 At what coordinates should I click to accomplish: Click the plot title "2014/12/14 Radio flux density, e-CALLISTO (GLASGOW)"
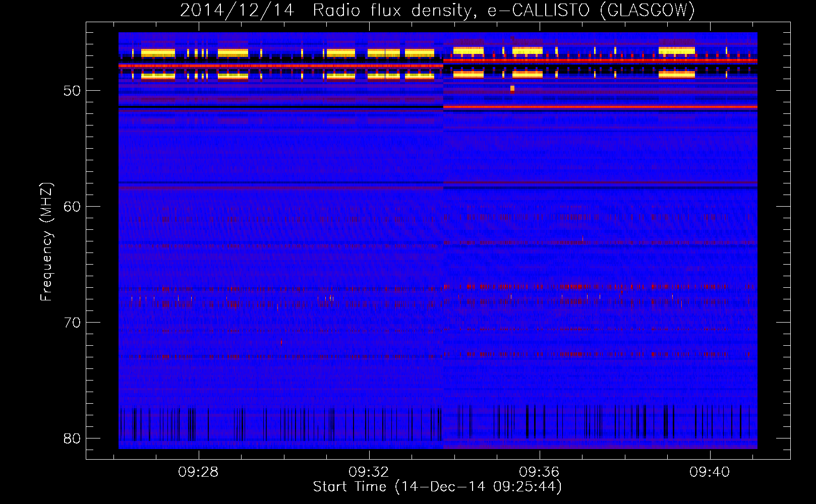point(437,10)
